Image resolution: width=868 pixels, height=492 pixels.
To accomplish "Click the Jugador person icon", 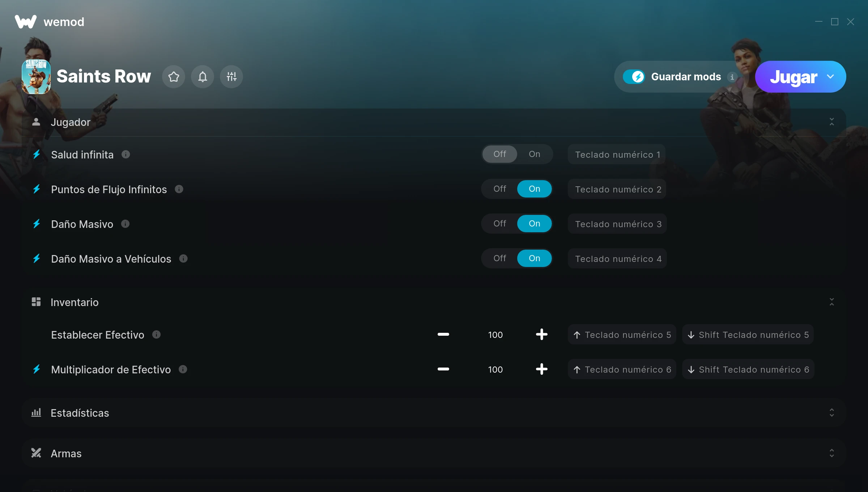I will pos(36,122).
